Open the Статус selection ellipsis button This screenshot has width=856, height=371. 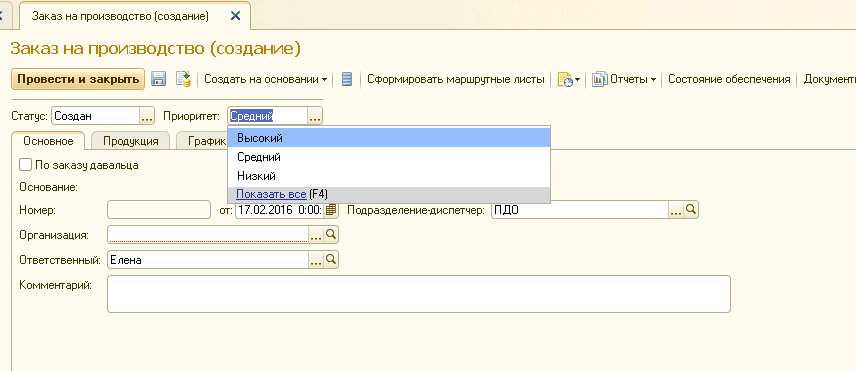[147, 116]
